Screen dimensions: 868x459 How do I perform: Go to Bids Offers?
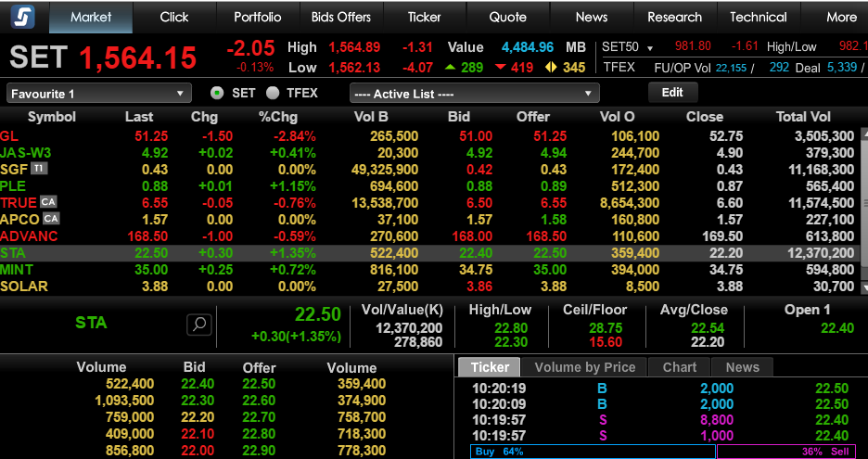(341, 18)
